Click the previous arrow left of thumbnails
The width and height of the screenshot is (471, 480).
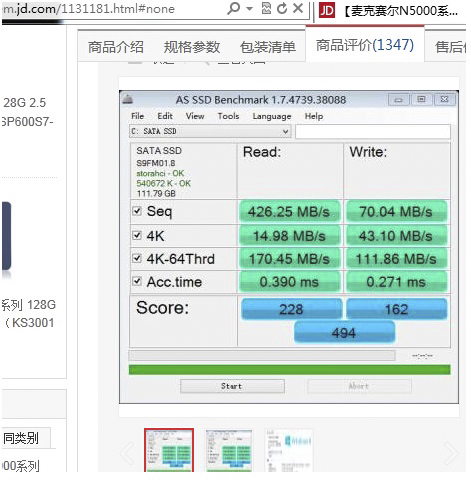coord(127,453)
